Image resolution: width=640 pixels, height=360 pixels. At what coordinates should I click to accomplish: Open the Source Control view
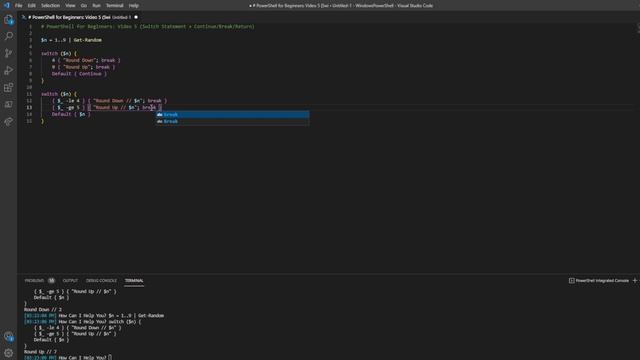click(x=9, y=53)
